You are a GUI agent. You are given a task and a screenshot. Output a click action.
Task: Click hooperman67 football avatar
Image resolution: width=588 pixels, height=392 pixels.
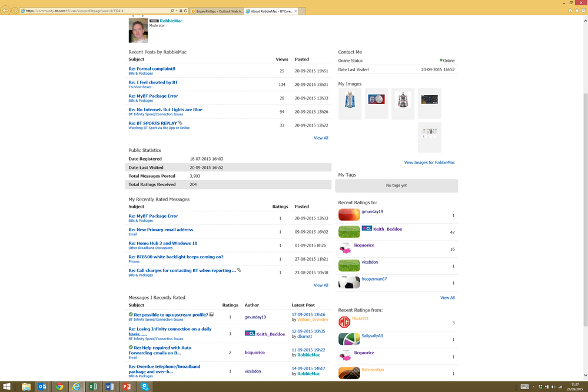coord(349,283)
